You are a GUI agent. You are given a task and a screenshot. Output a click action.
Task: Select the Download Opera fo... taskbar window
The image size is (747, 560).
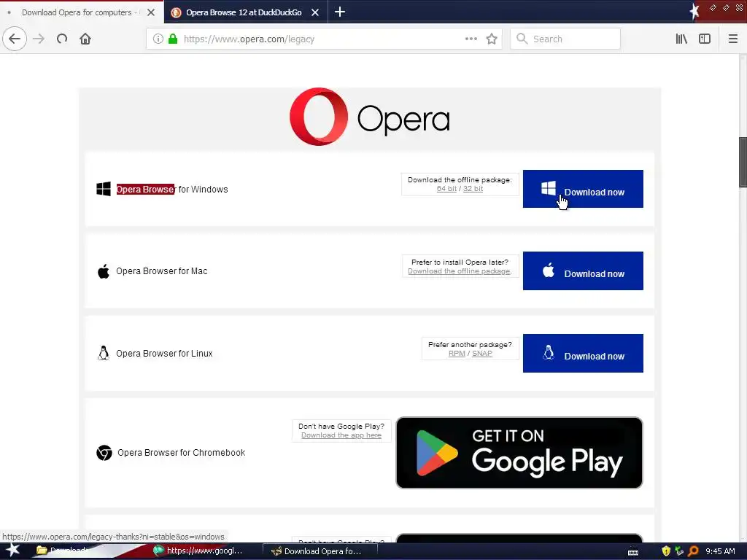(320, 551)
